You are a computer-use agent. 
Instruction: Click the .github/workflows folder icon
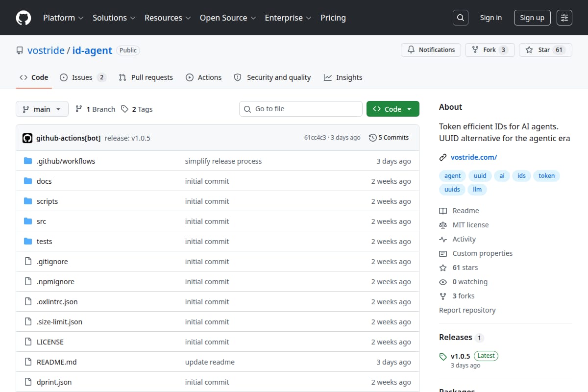[x=28, y=161]
